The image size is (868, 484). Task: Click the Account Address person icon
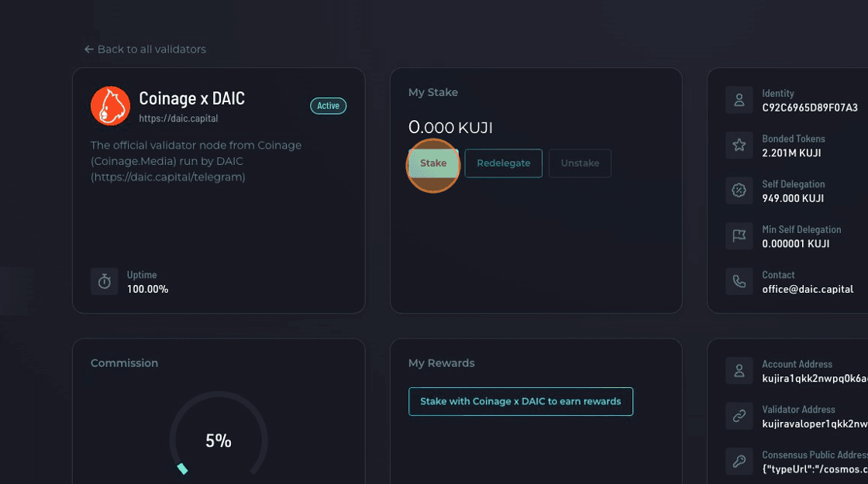click(x=739, y=370)
